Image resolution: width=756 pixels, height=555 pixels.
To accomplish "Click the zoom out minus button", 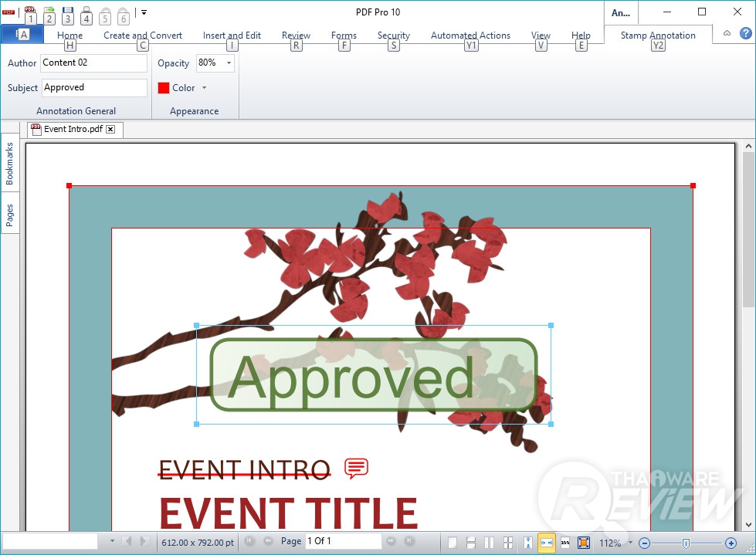I will point(644,543).
